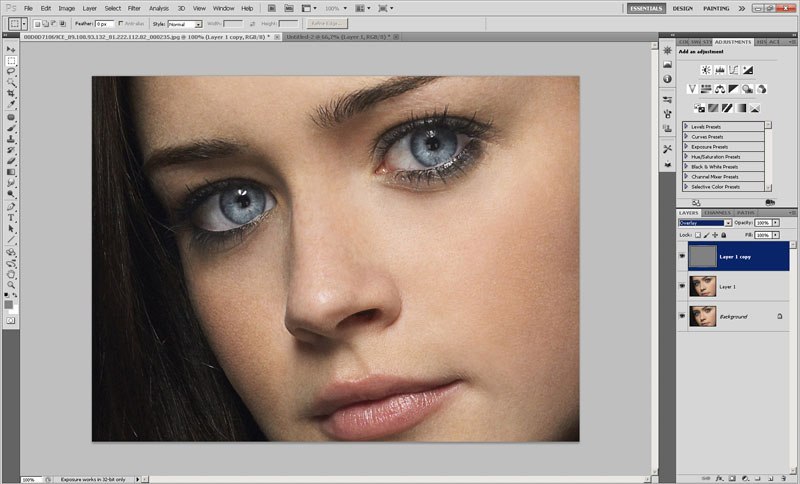The image size is (800, 484).
Task: Expand the Curves Presets list
Action: pos(686,137)
